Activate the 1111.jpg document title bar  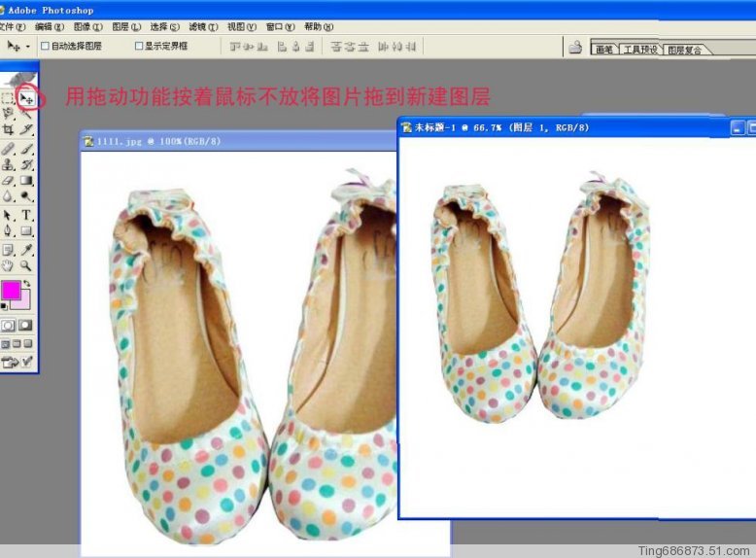(239, 141)
